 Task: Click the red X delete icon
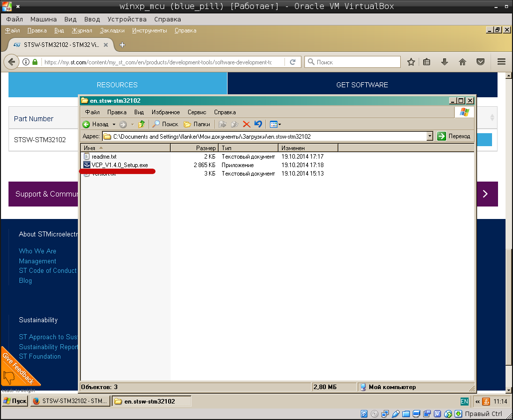coord(247,124)
